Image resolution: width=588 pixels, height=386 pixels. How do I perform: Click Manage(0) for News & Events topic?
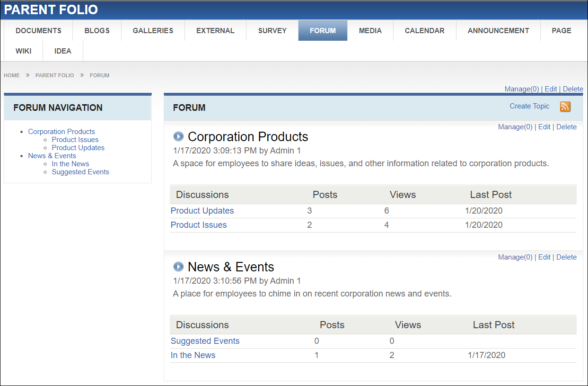tap(515, 257)
